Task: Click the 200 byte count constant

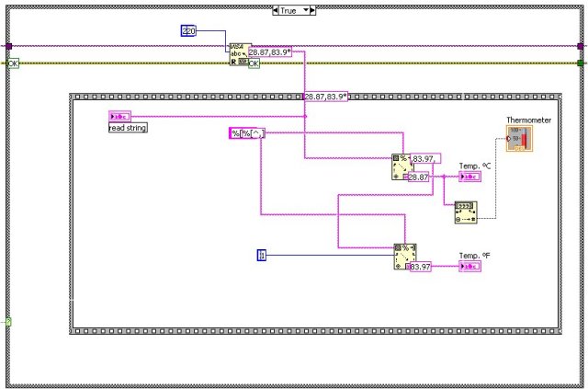Action: tap(188, 31)
